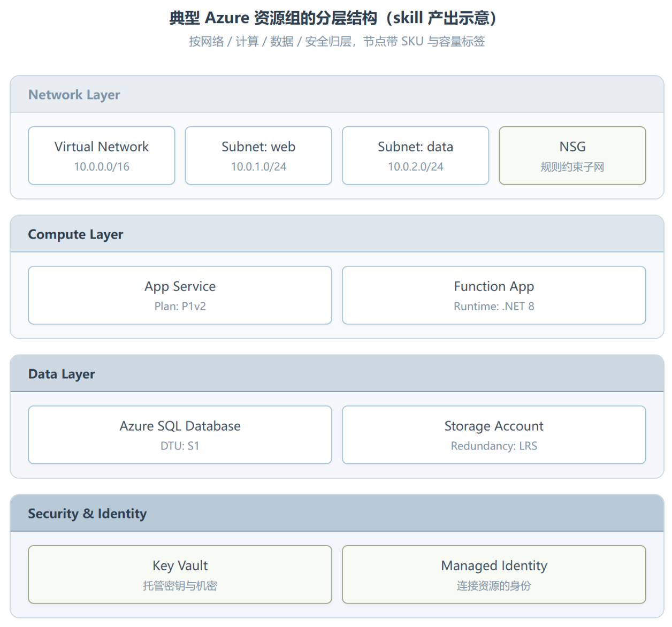The width and height of the screenshot is (672, 627).
Task: Select the Subnet: web card
Action: coord(258,156)
